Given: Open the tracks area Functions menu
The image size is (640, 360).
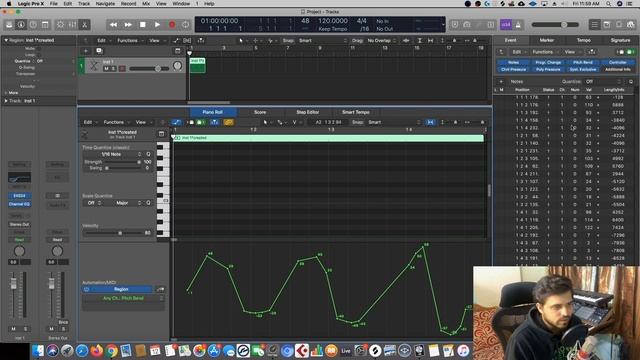Looking at the screenshot, I should point(129,40).
